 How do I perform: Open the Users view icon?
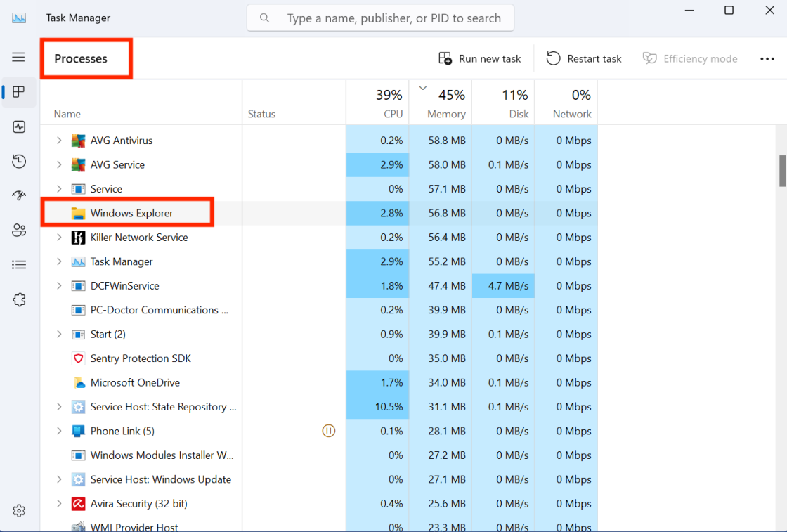click(x=18, y=230)
